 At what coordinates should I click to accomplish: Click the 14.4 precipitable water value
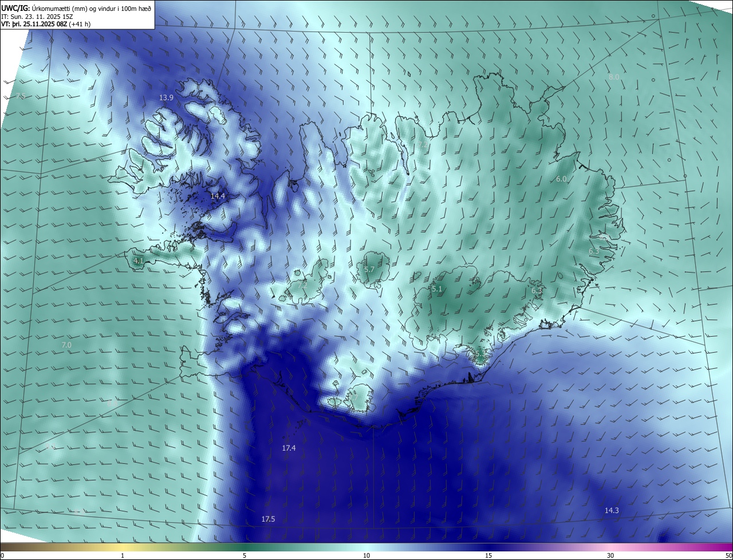(x=218, y=196)
